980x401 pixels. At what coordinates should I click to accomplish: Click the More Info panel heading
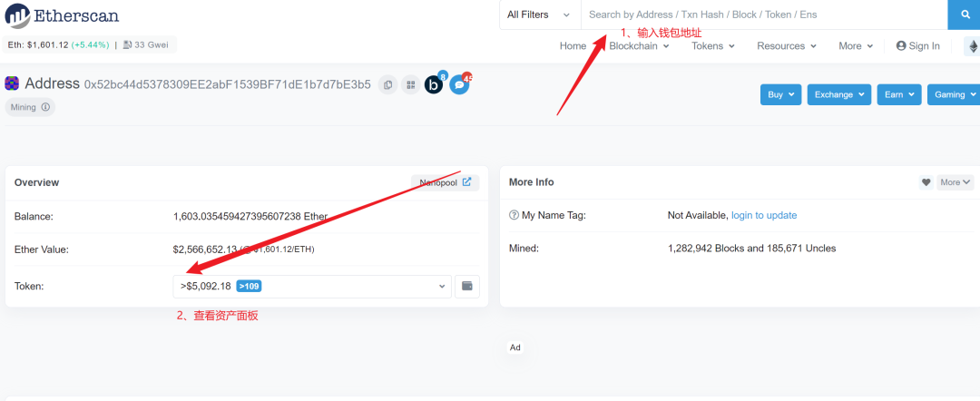click(x=531, y=182)
